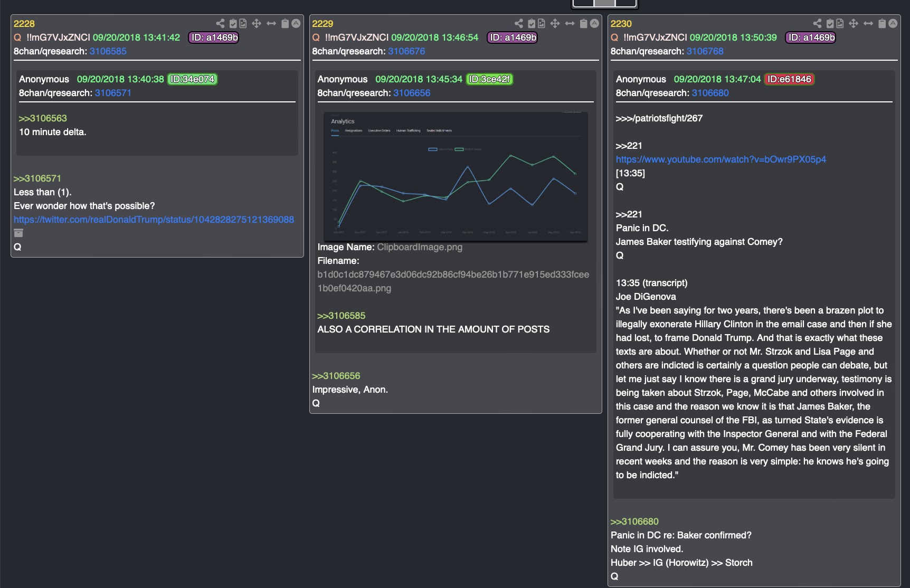Click the yellow post number 2230
This screenshot has height=588, width=910.
(621, 24)
